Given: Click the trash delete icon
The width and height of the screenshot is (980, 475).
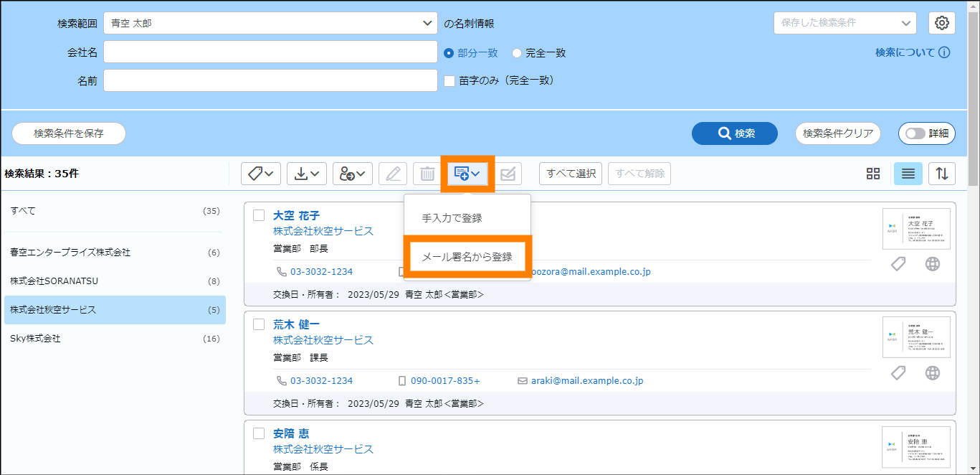Looking at the screenshot, I should pyautogui.click(x=427, y=174).
